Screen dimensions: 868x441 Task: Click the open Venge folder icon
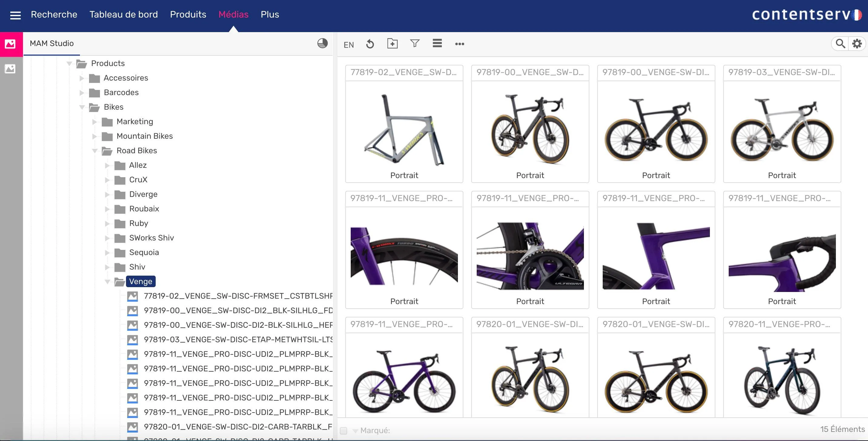120,282
